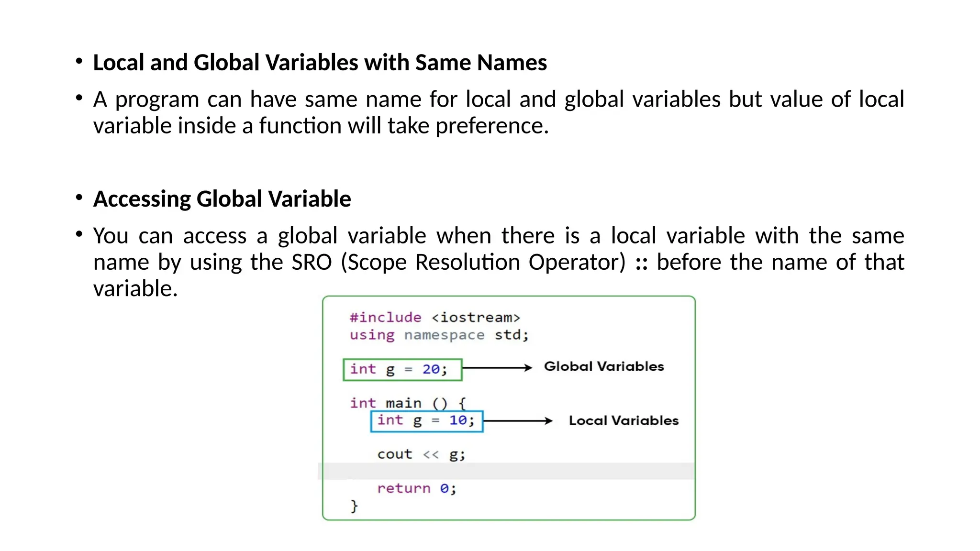Click the 'Global Variables' label

pos(604,367)
